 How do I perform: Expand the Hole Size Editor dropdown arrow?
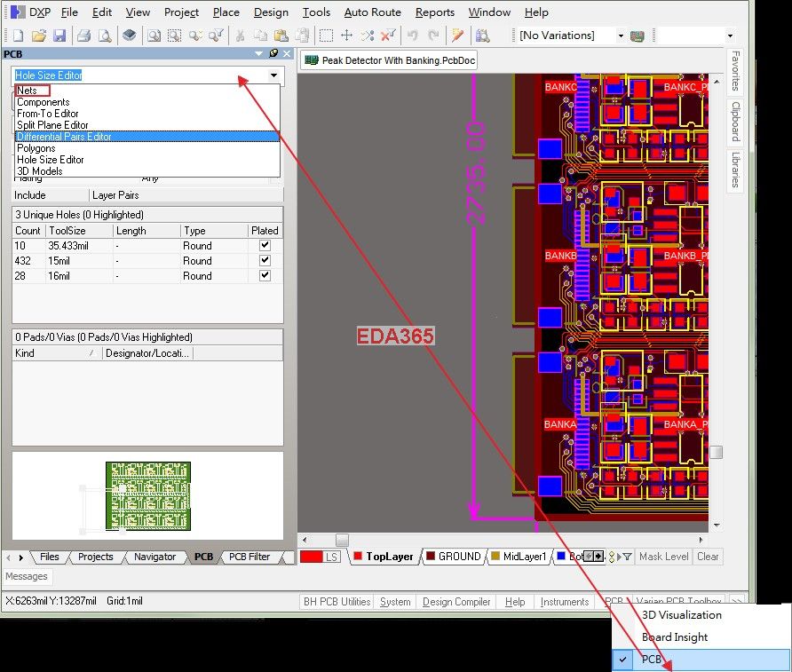point(274,75)
